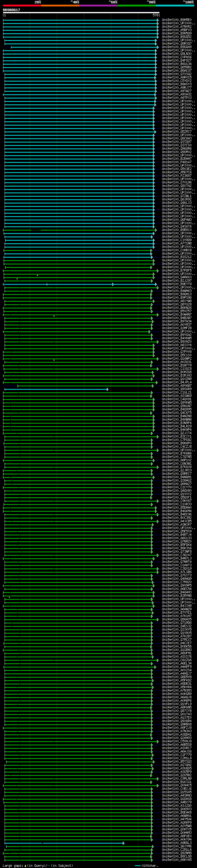Select the query label BB908617
This screenshot has height=868, width=197.
coord(11,10)
